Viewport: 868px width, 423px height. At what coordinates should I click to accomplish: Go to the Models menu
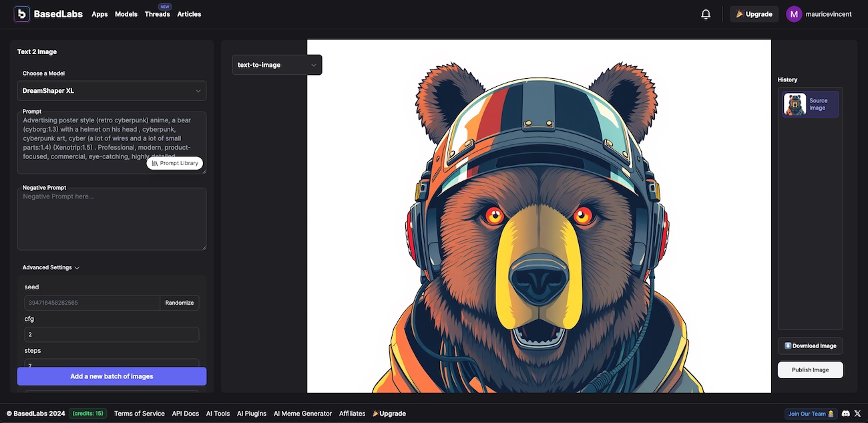tap(126, 14)
